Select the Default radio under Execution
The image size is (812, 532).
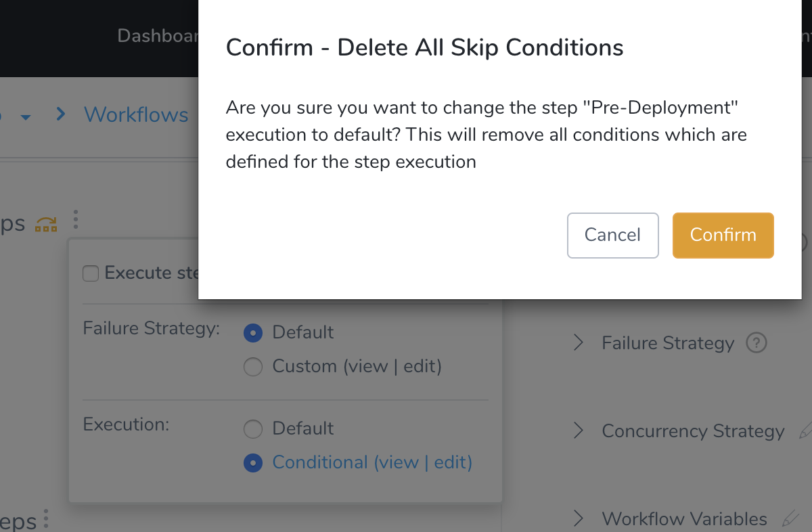coord(252,429)
